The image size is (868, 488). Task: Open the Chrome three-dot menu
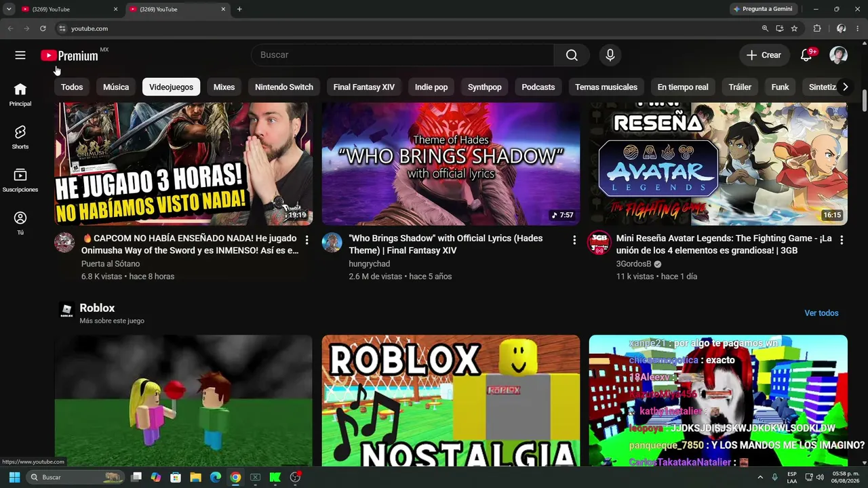[x=857, y=28]
